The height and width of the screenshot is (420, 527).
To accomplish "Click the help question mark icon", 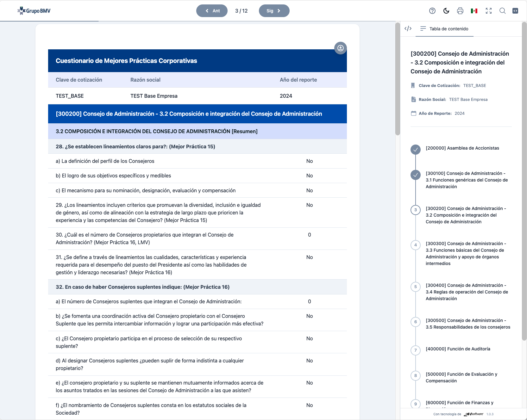I will tap(432, 11).
